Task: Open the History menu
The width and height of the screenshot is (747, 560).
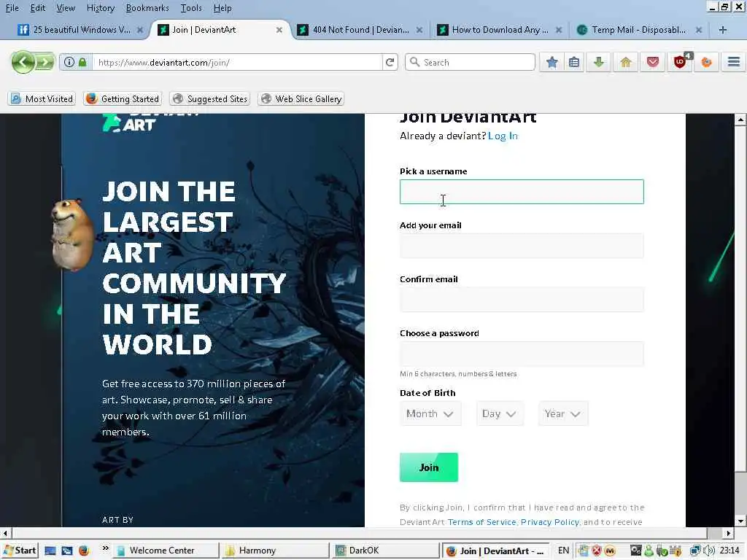Action: [x=101, y=8]
